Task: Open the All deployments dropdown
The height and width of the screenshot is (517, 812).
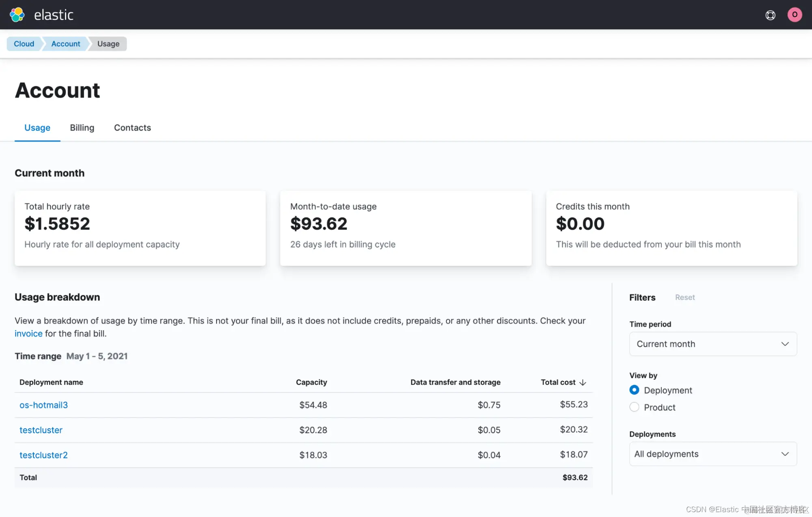Action: 713,454
